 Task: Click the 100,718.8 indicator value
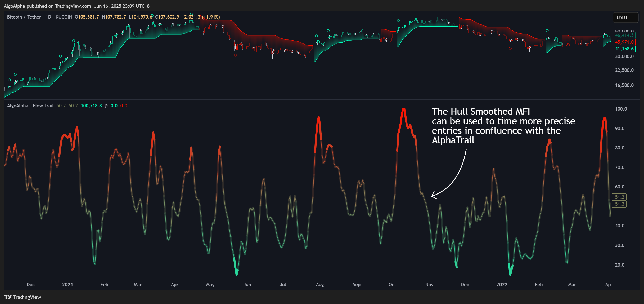91,106
